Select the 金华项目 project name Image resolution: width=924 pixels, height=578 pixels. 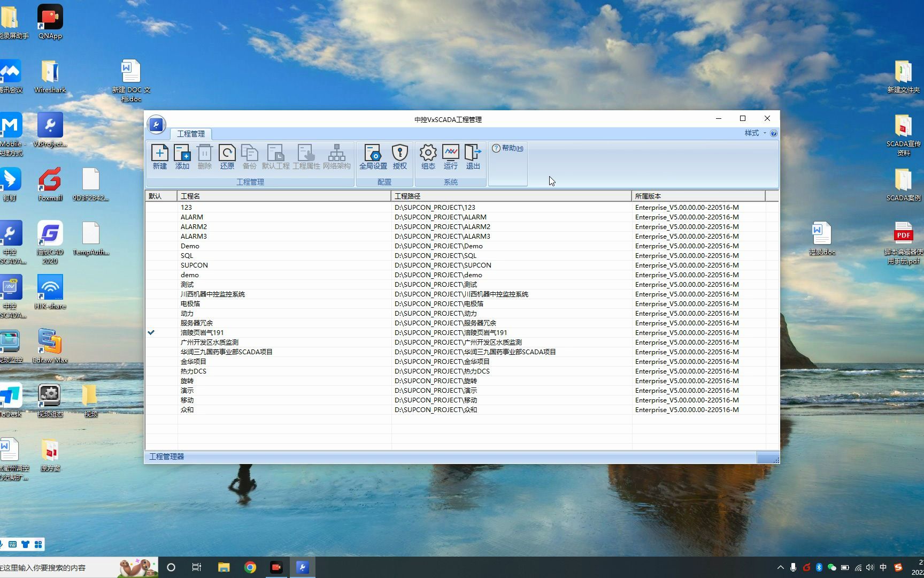click(x=194, y=361)
